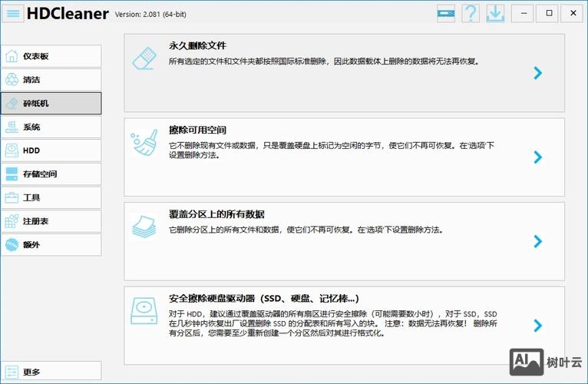Screen dimensions: 588x384
Task: Click the disk drive icon of 安全擦除硬盘驱动器
Action: point(144,311)
